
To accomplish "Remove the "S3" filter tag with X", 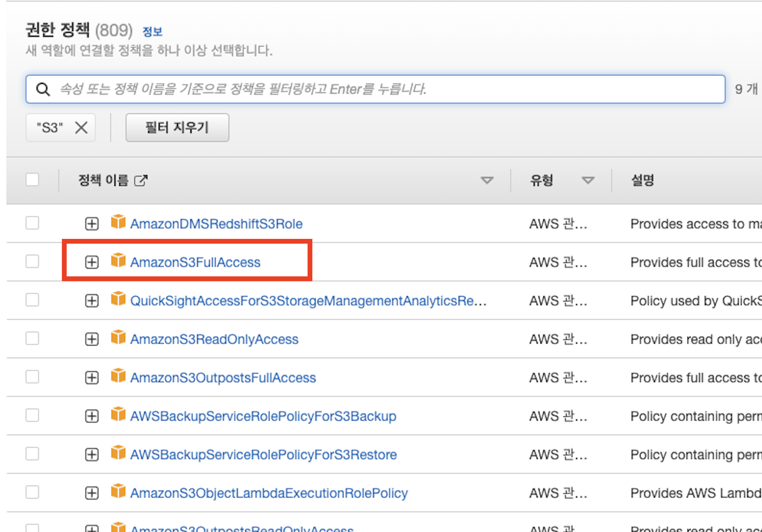I will coord(81,128).
